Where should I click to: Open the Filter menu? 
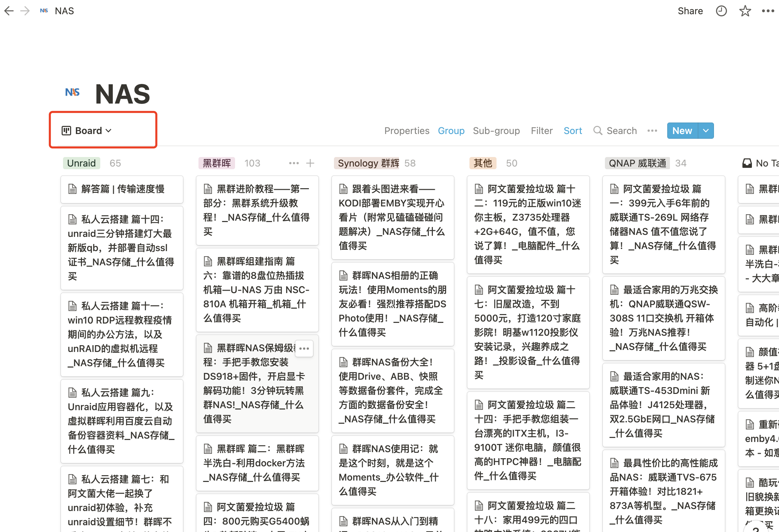click(542, 131)
